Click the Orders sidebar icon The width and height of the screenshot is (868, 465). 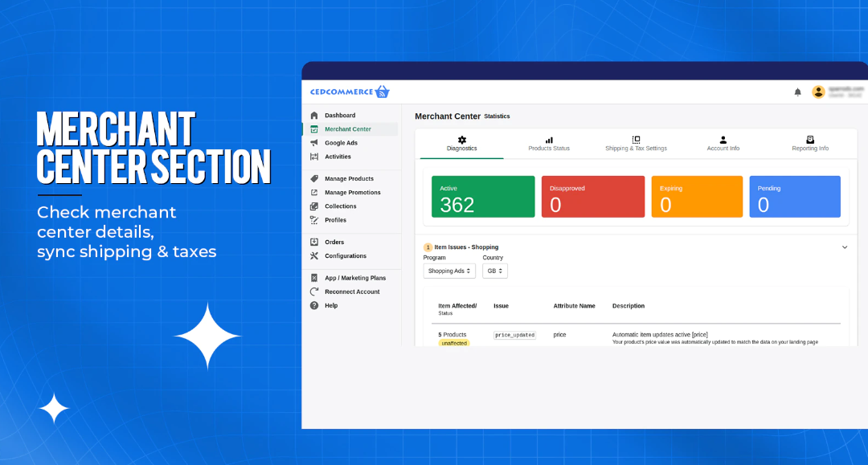(x=314, y=243)
